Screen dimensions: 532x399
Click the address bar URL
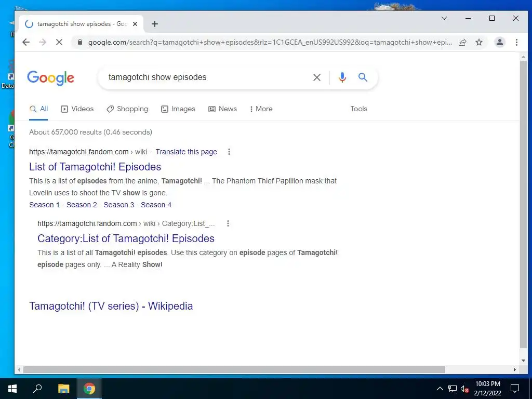pyautogui.click(x=270, y=42)
